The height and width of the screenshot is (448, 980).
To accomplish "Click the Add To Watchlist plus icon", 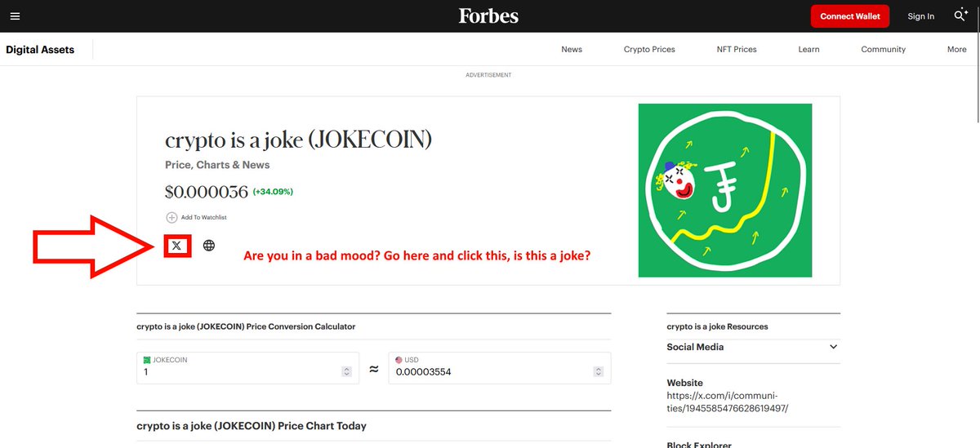I will coord(171,218).
